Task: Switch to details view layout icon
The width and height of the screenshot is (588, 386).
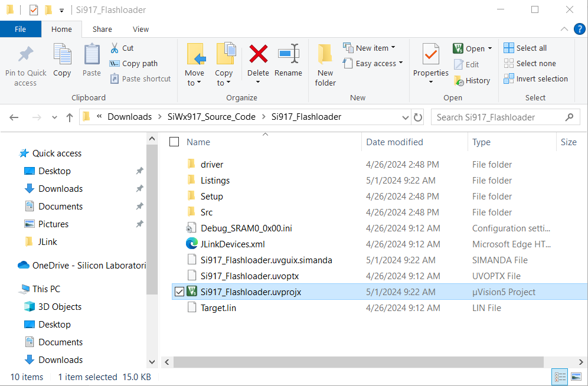Action: [560, 377]
